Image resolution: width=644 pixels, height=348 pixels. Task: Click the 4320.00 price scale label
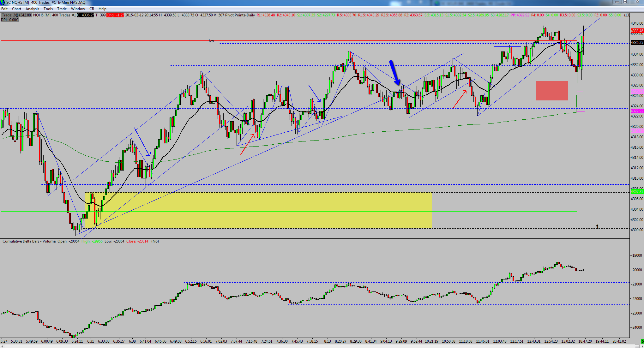pos(637,126)
